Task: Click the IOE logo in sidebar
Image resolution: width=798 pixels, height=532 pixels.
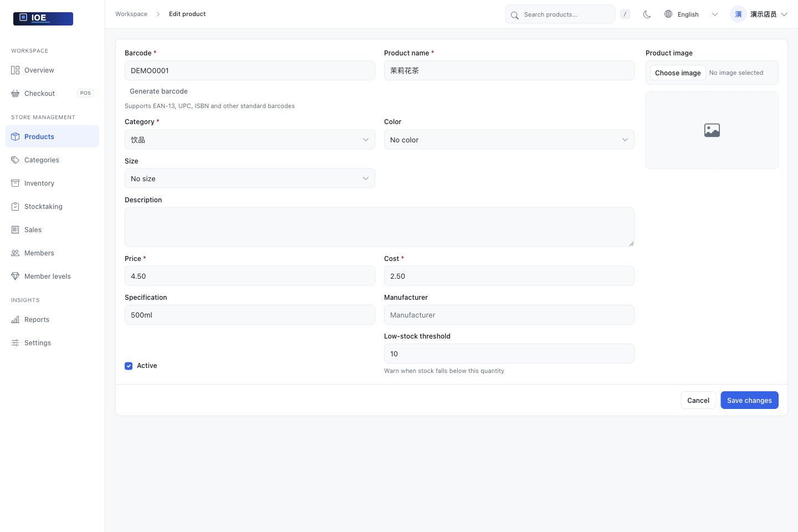Action: pos(43,18)
